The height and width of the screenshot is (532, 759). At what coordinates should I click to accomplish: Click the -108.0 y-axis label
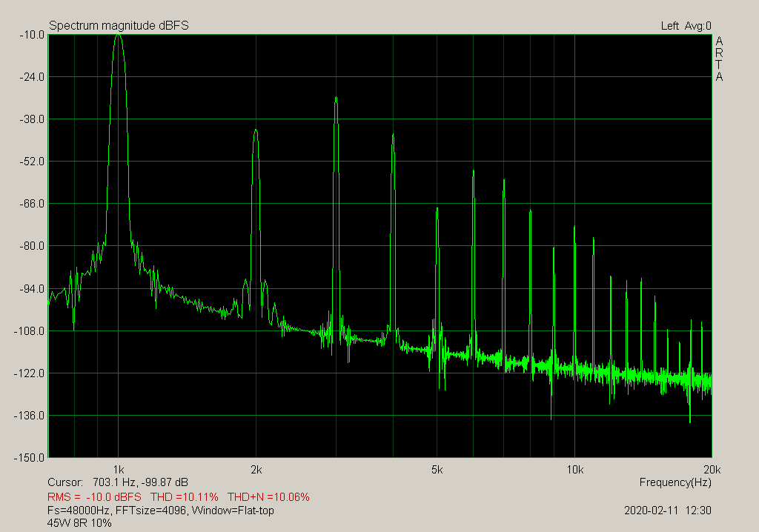point(30,331)
